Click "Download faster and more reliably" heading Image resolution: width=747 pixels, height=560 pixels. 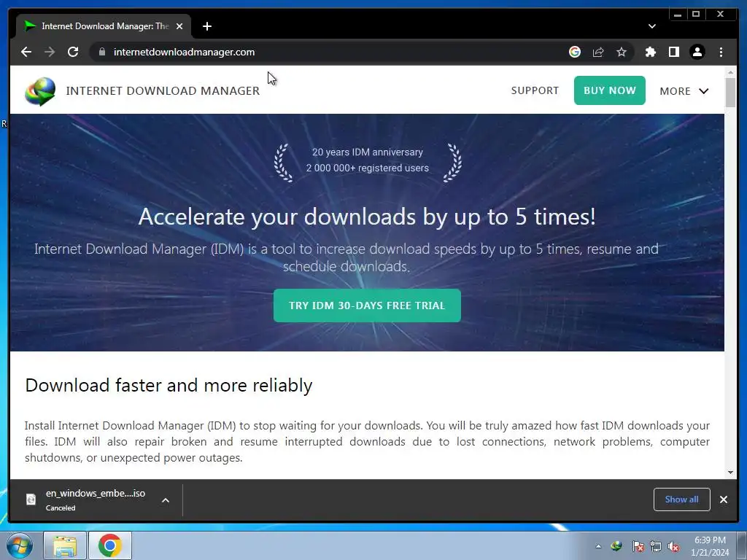169,385
